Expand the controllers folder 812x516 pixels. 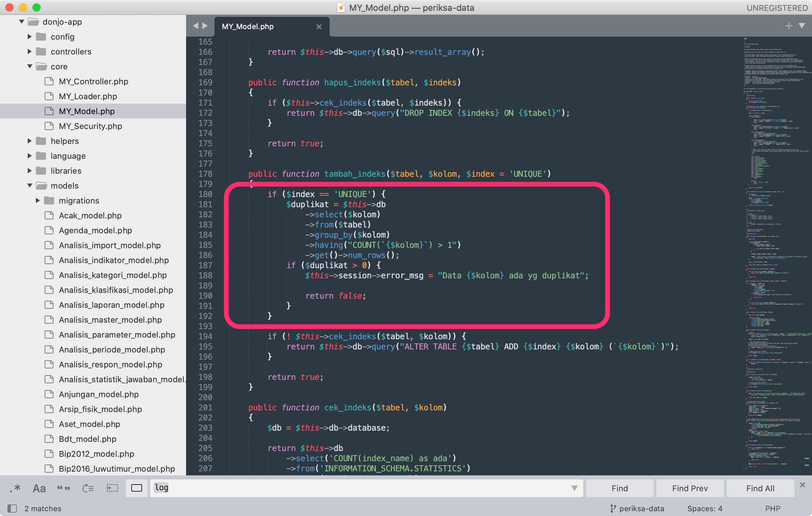tap(29, 51)
